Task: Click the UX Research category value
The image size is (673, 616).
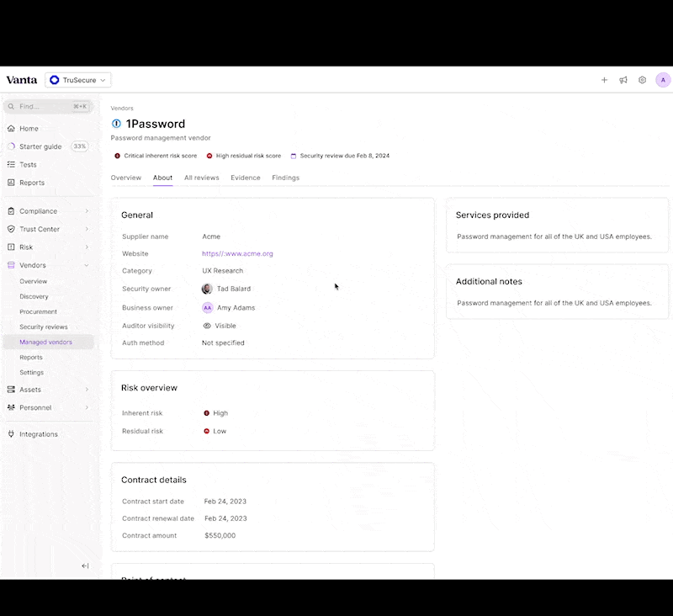Action: point(222,271)
